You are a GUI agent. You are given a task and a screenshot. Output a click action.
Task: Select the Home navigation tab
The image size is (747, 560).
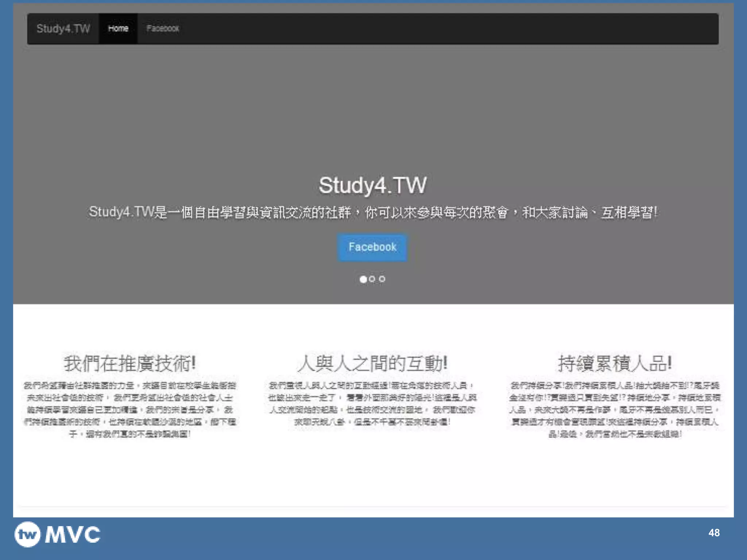(118, 28)
